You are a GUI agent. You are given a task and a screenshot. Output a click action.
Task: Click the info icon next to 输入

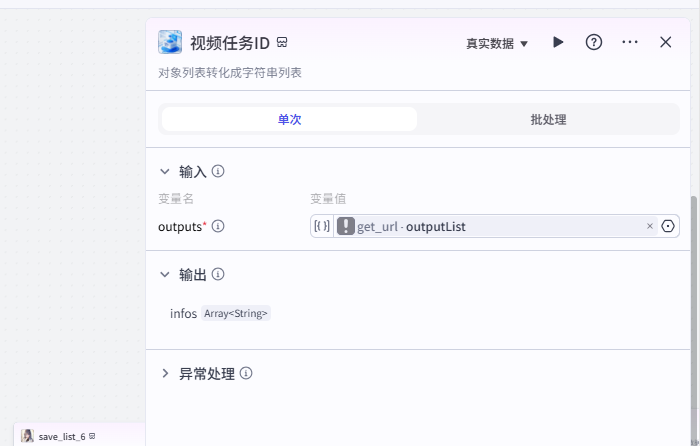click(x=218, y=171)
